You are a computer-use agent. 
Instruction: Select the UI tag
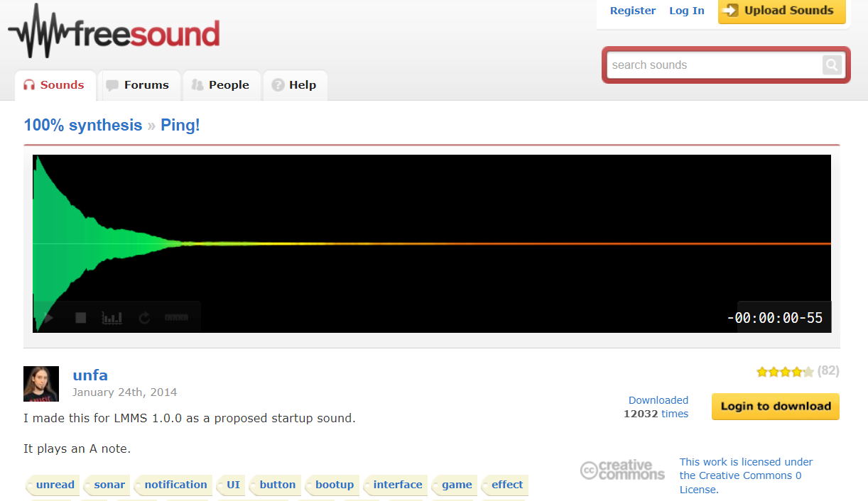pyautogui.click(x=232, y=485)
